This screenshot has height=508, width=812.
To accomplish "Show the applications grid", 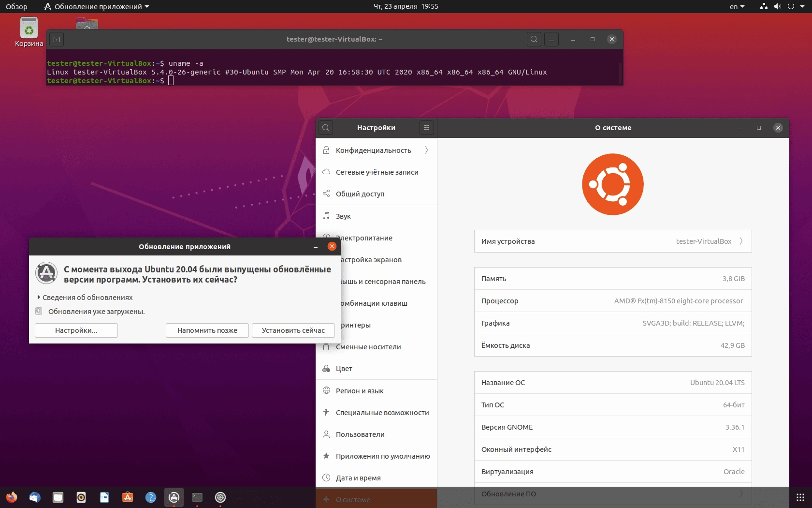I will (800, 497).
